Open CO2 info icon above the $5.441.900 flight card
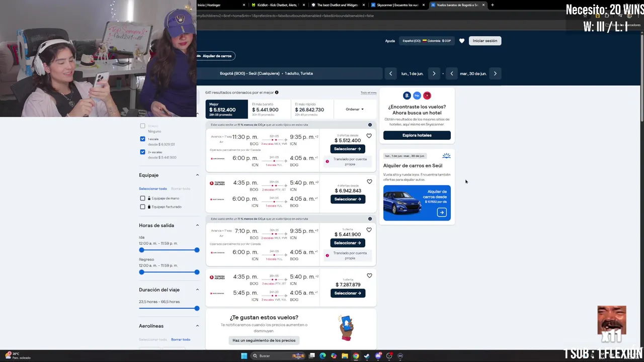The height and width of the screenshot is (362, 644). coord(370,219)
